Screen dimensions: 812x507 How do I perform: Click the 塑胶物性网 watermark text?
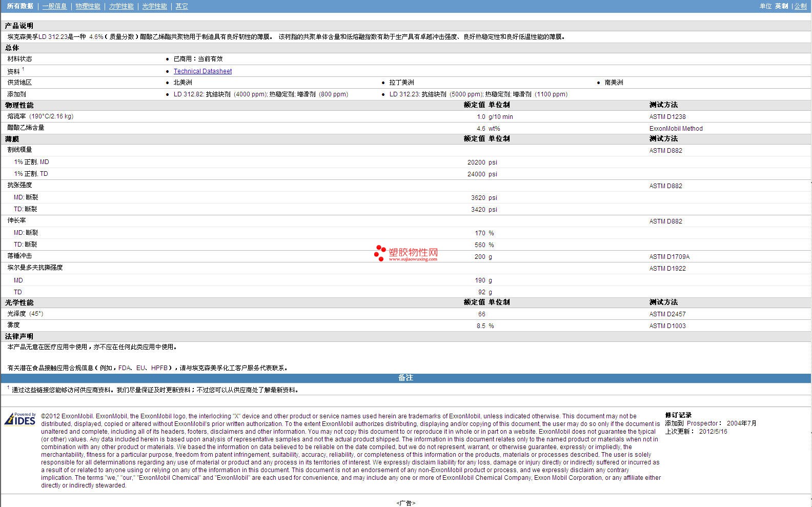click(x=413, y=252)
